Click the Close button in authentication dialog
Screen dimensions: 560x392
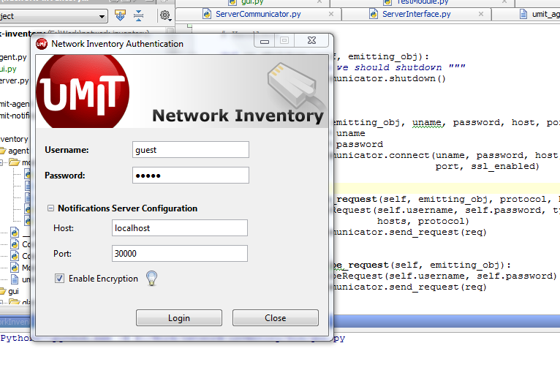pos(276,317)
